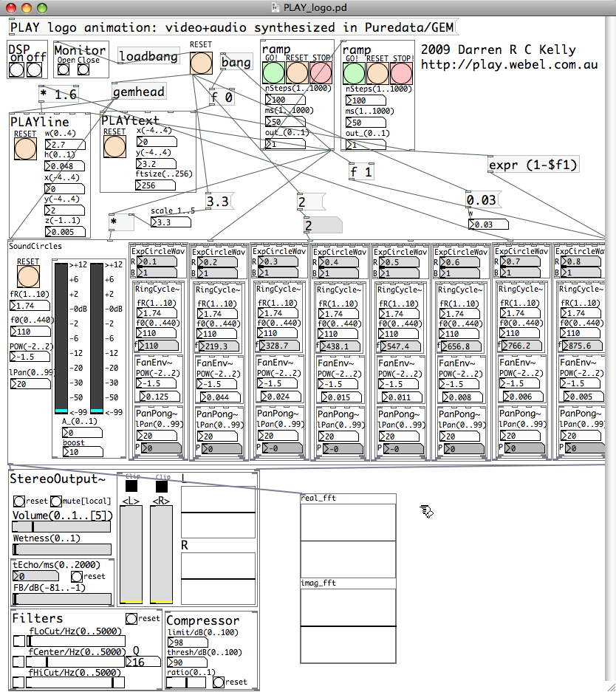Toggle the fHiCut filter checkbox
616x692 pixels.
click(18, 682)
